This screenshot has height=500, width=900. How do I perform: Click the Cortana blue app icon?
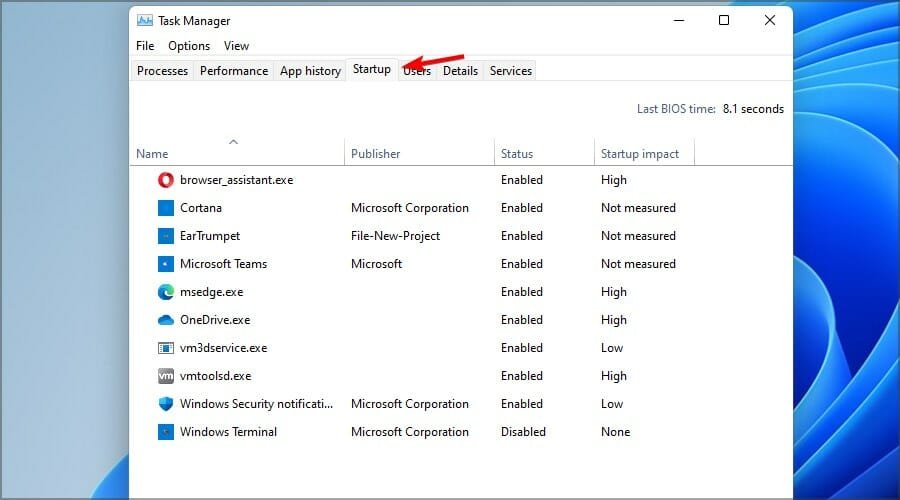pos(165,208)
